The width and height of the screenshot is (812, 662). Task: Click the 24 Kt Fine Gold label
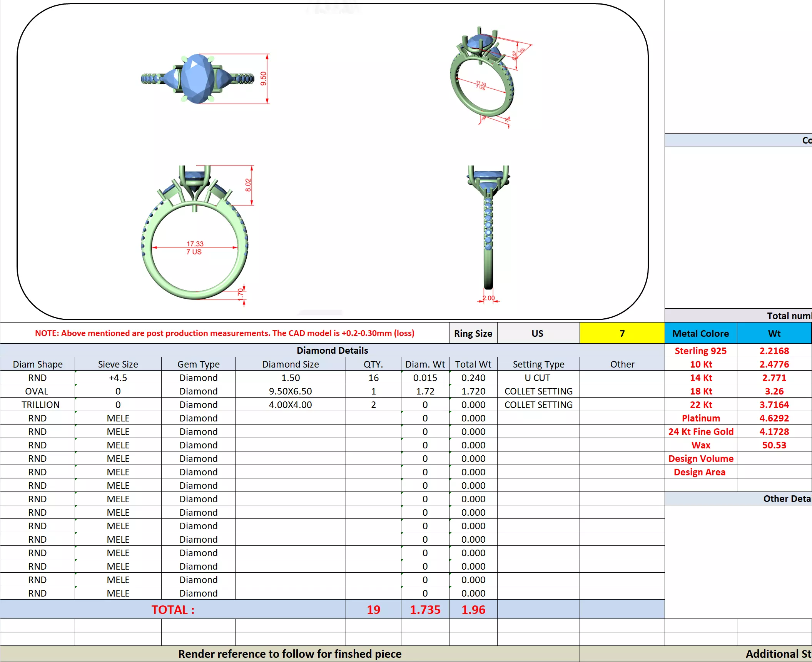(700, 431)
